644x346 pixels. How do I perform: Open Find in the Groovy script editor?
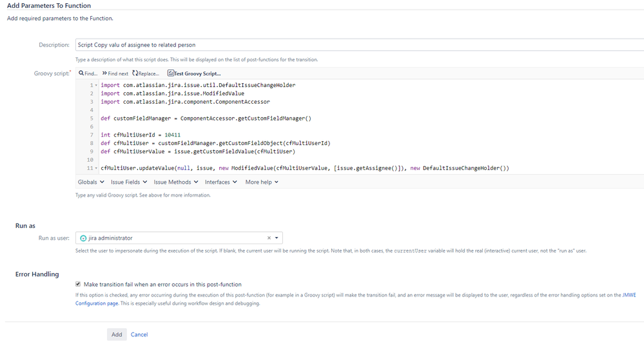88,73
